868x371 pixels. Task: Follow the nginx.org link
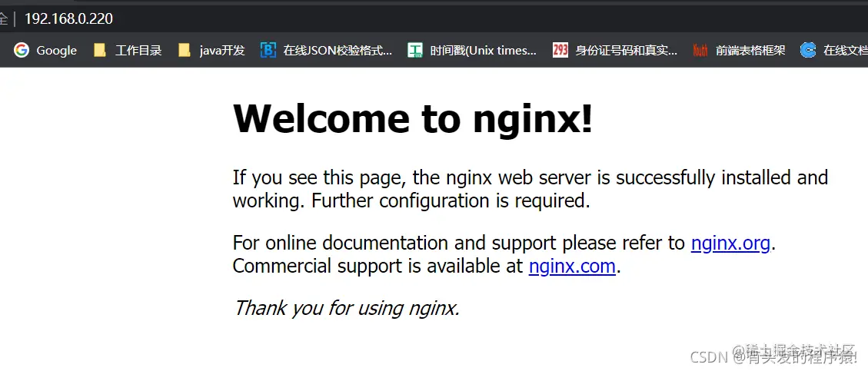(730, 243)
